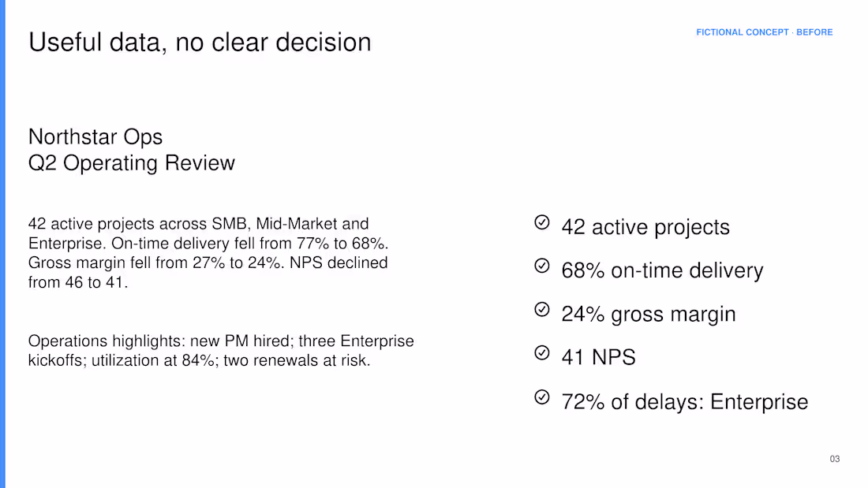
Task: Click the paragraph starting with '42 active projects across SMB'
Action: (x=208, y=253)
